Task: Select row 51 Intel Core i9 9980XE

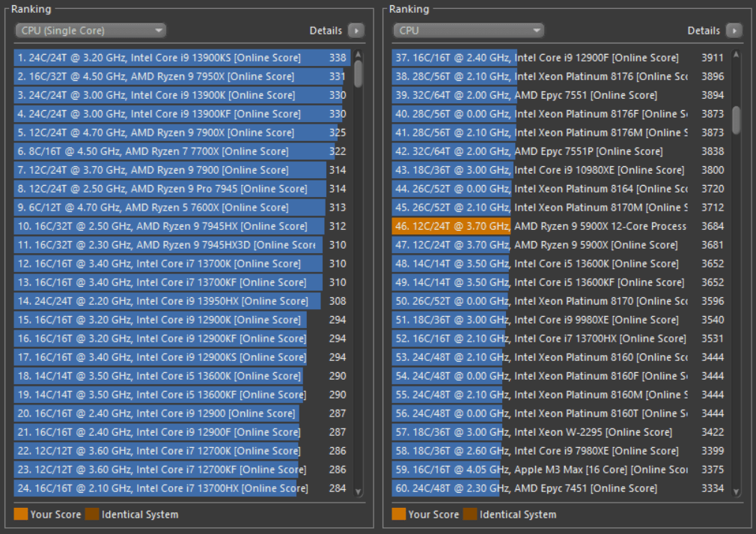Action: tap(560, 320)
